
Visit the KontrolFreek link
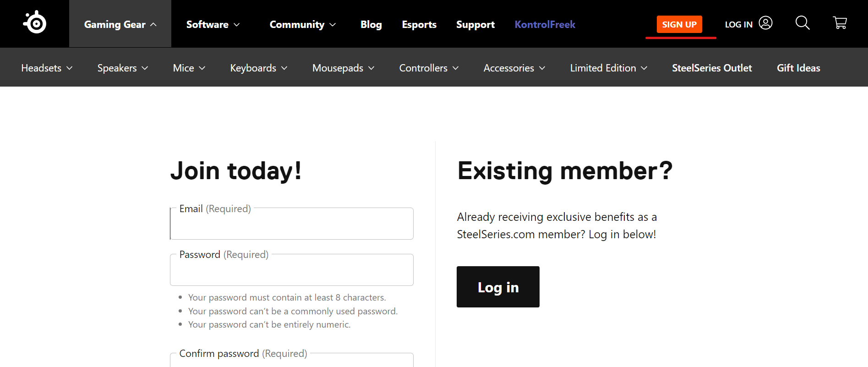tap(545, 24)
